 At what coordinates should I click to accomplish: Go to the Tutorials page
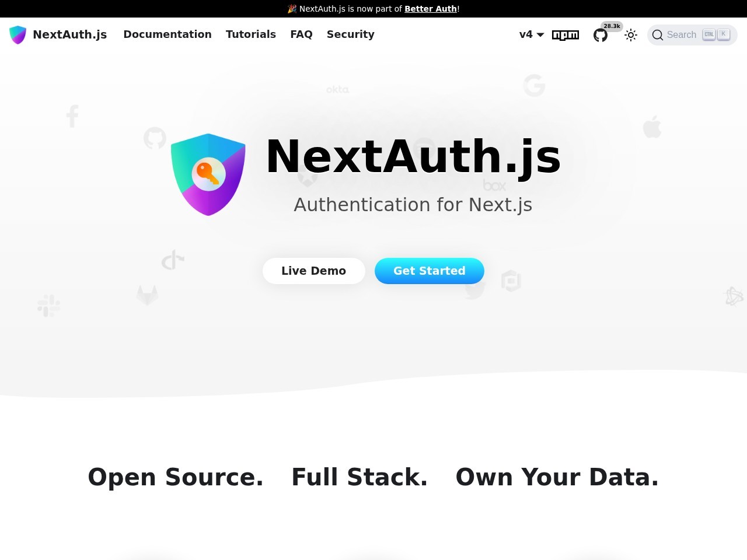pos(251,34)
